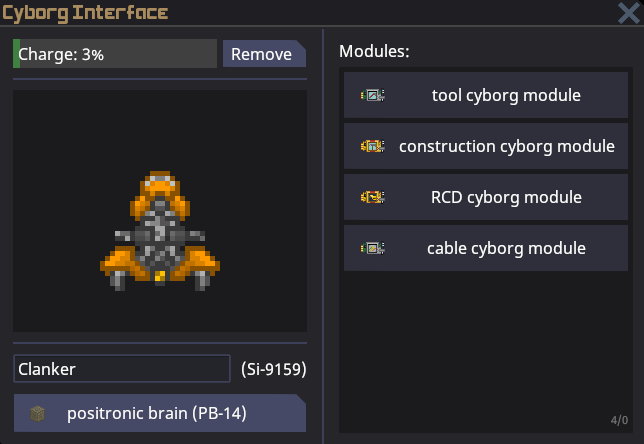Eject the tool cyborg module

[505, 96]
